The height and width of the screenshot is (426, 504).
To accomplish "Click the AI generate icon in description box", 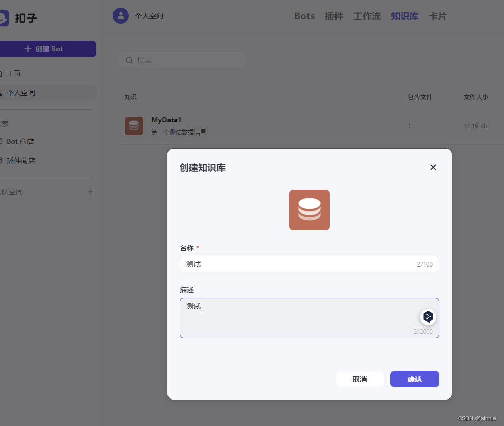I will [428, 317].
